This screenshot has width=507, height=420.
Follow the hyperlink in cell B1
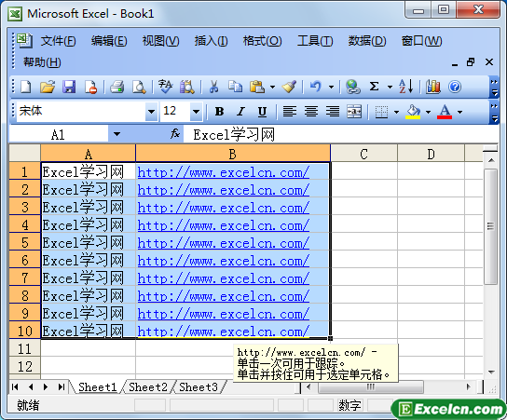coord(223,172)
